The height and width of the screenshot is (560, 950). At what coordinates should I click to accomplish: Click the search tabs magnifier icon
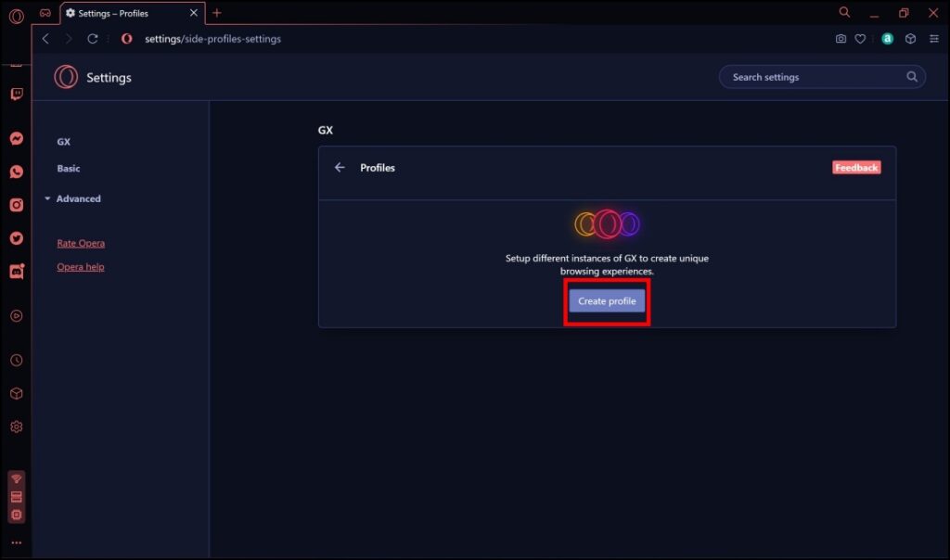pyautogui.click(x=844, y=12)
